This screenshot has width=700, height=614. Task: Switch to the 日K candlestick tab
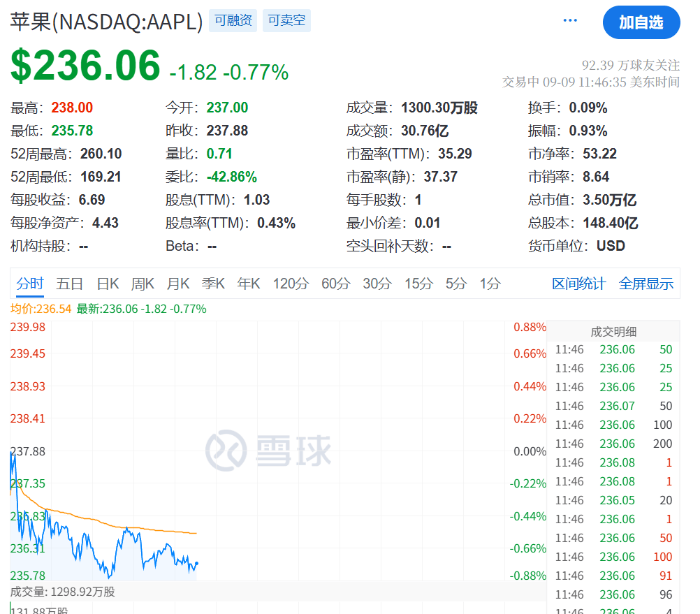(x=108, y=284)
